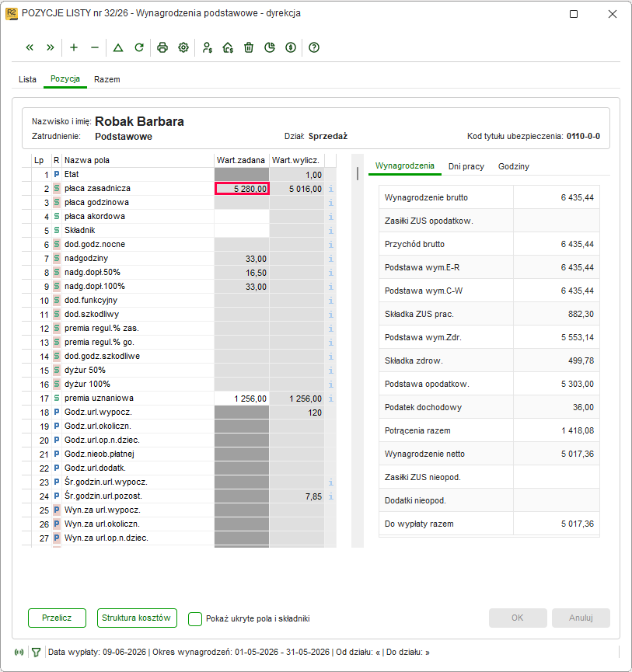
Task: Click the filter funnel icon in status bar
Action: pos(36,653)
